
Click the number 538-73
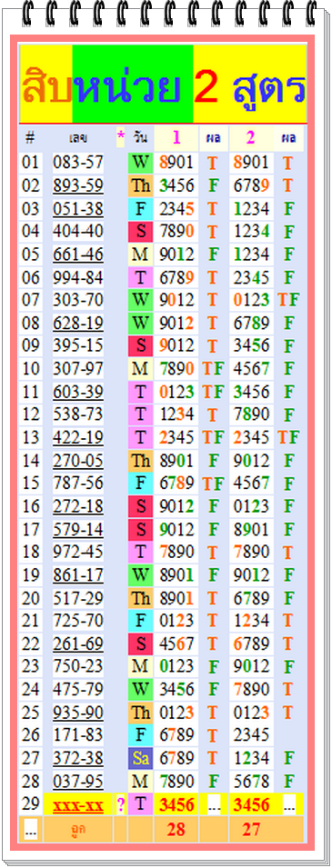tap(78, 414)
